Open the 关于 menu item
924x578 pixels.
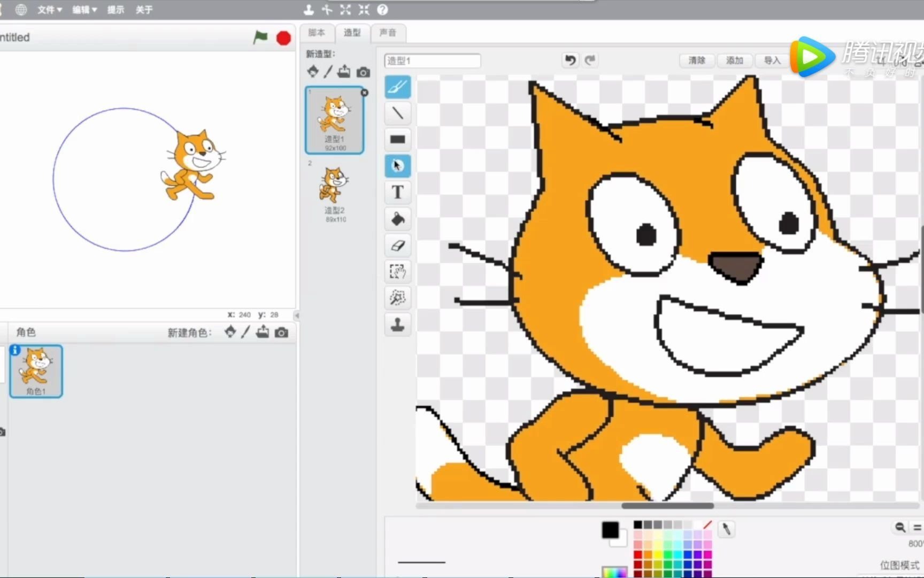(144, 10)
